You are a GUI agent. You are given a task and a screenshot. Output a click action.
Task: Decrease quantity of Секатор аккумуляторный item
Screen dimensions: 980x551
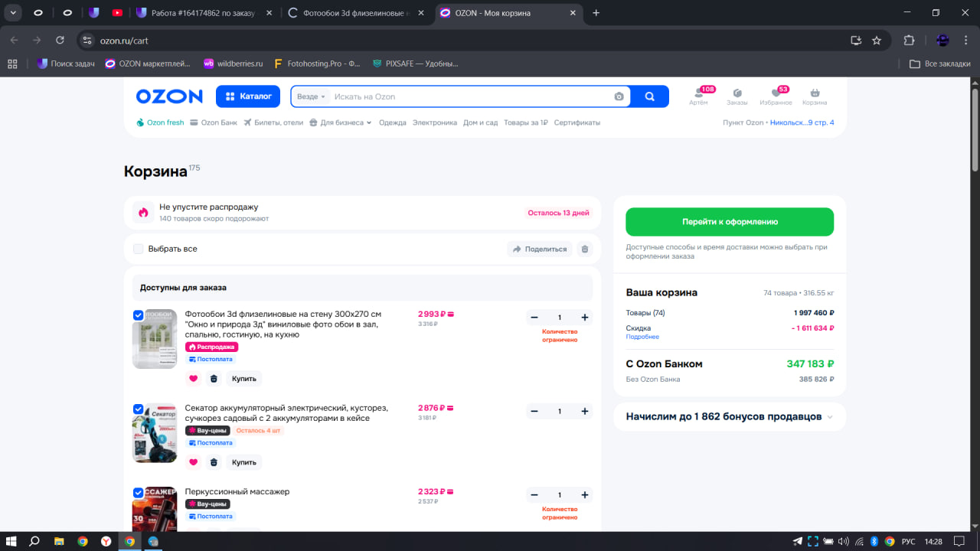click(534, 411)
